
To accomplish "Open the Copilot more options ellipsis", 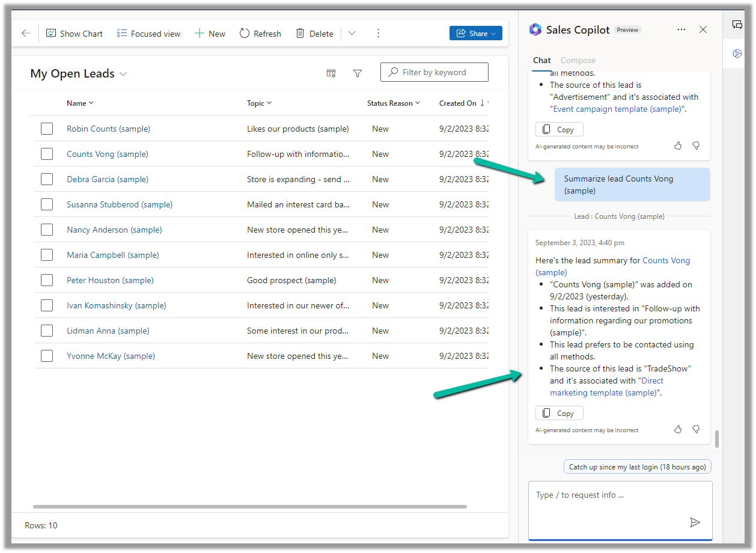I will tap(681, 29).
